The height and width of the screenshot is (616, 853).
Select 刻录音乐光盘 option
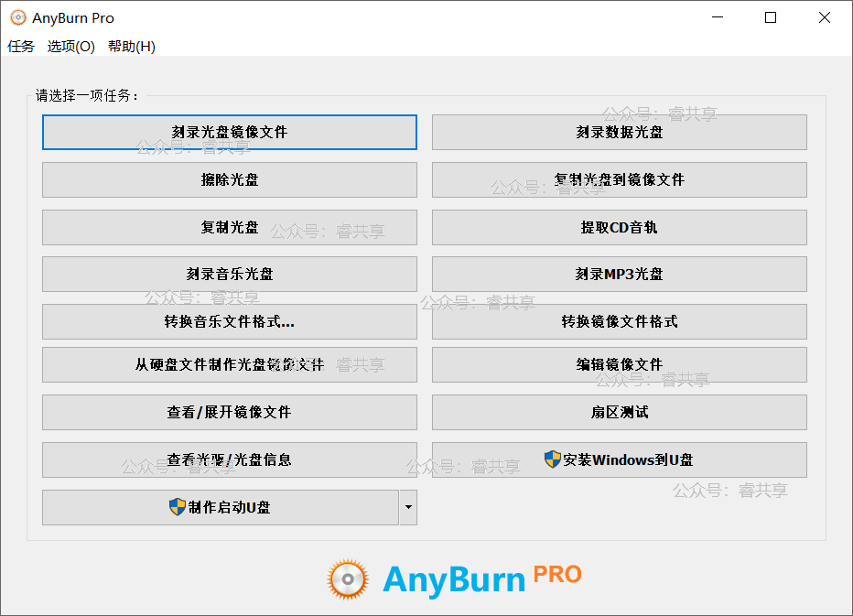tap(230, 274)
